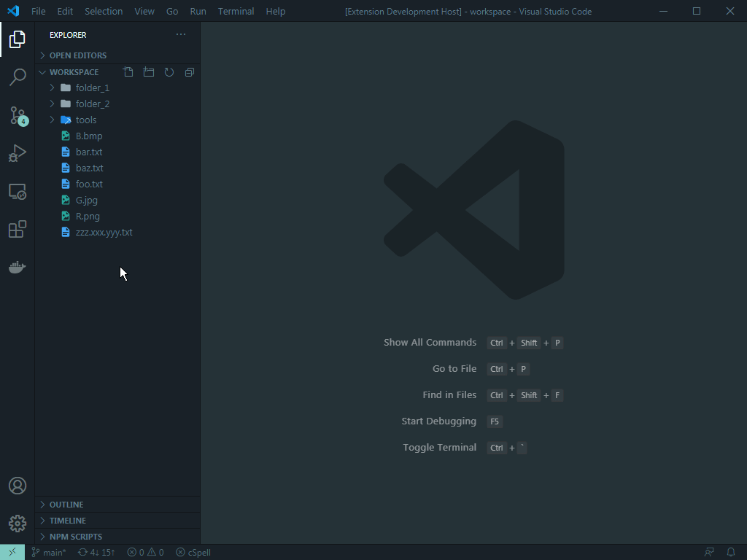Viewport: 747px width, 560px height.
Task: Click the Accounts icon
Action: [x=18, y=486]
